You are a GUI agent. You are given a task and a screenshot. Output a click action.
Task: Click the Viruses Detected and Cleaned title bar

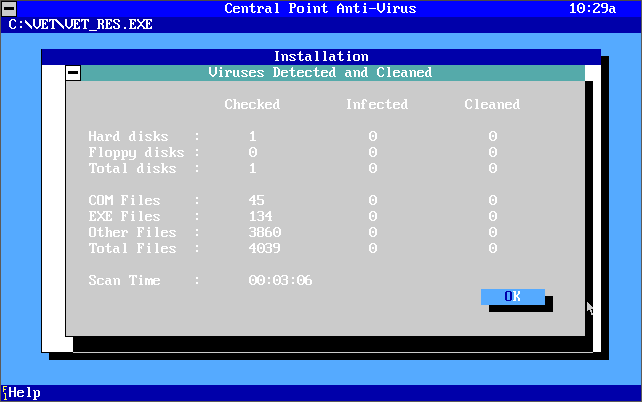(320, 73)
